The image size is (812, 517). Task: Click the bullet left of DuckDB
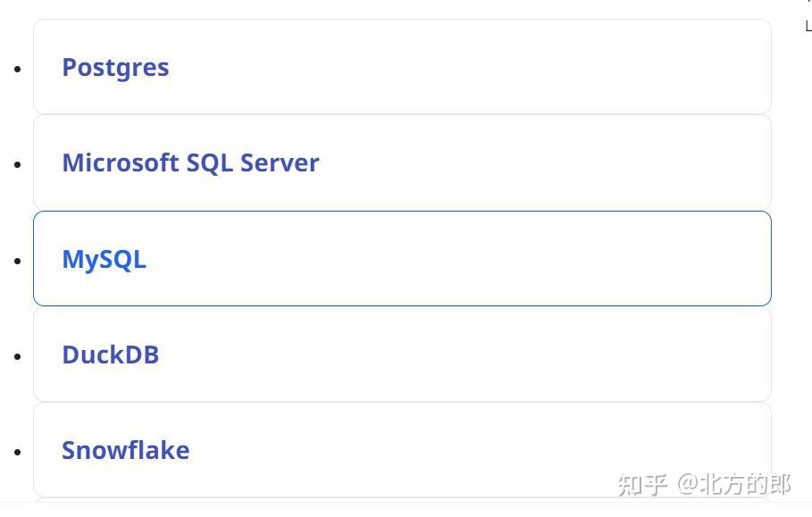(x=18, y=356)
